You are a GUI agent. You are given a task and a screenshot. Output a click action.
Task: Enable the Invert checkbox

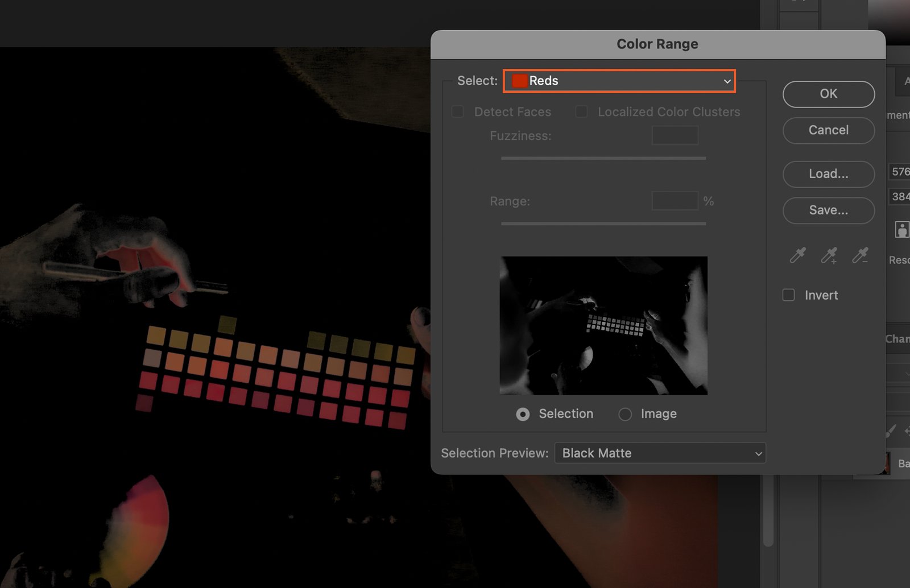pos(789,295)
